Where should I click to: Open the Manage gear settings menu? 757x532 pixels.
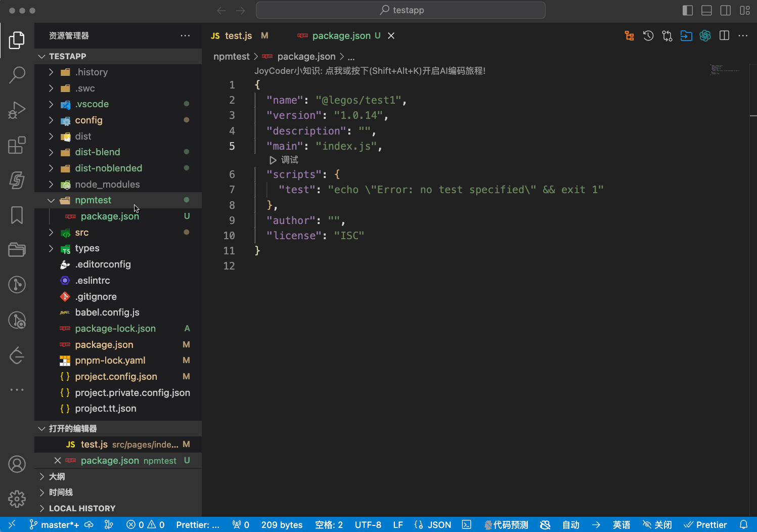17,499
